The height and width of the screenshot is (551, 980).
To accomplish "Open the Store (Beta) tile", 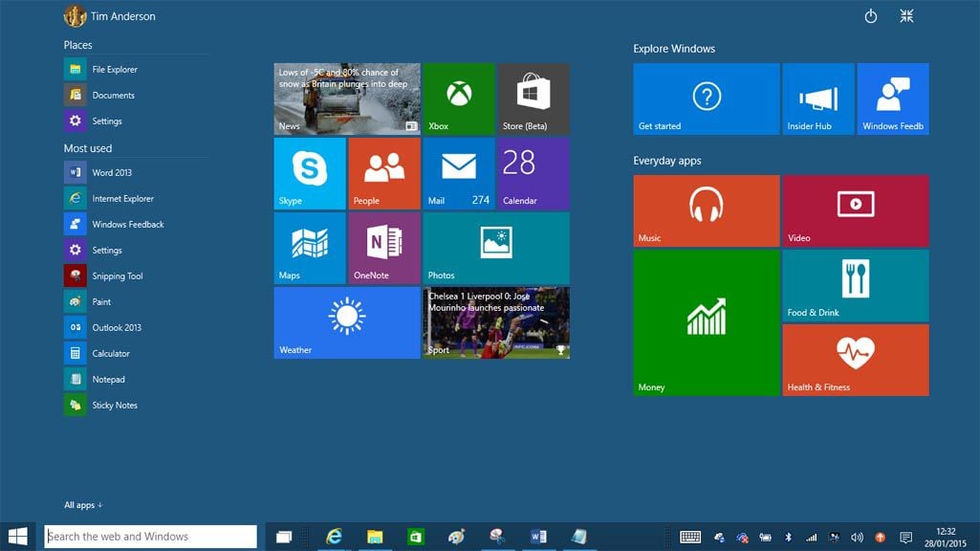I will [534, 99].
